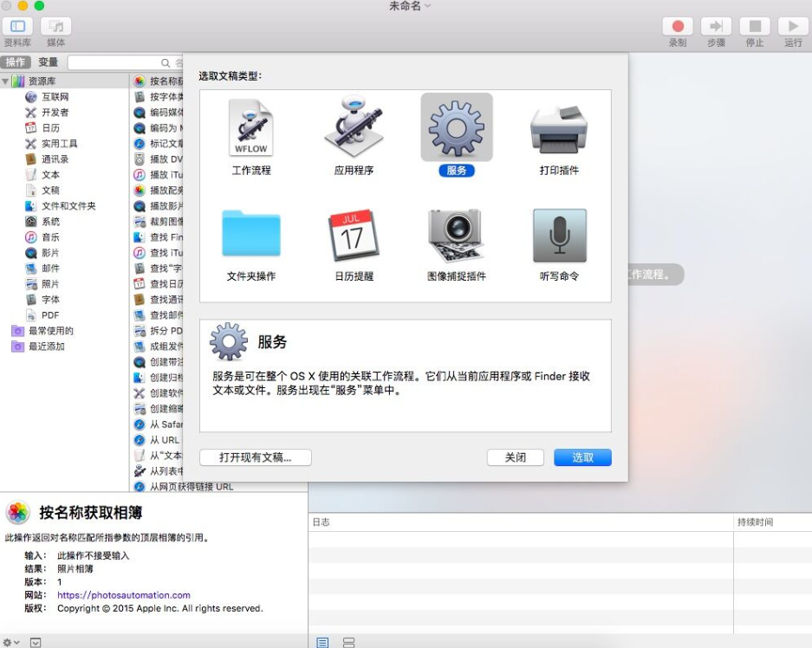Toggle the 录制 (Record) button in the toolbar

pyautogui.click(x=678, y=26)
